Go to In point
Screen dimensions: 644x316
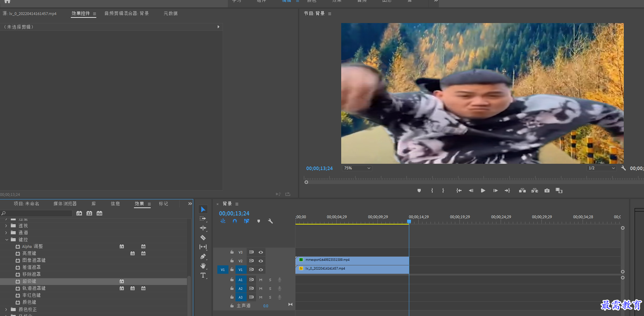tap(459, 191)
